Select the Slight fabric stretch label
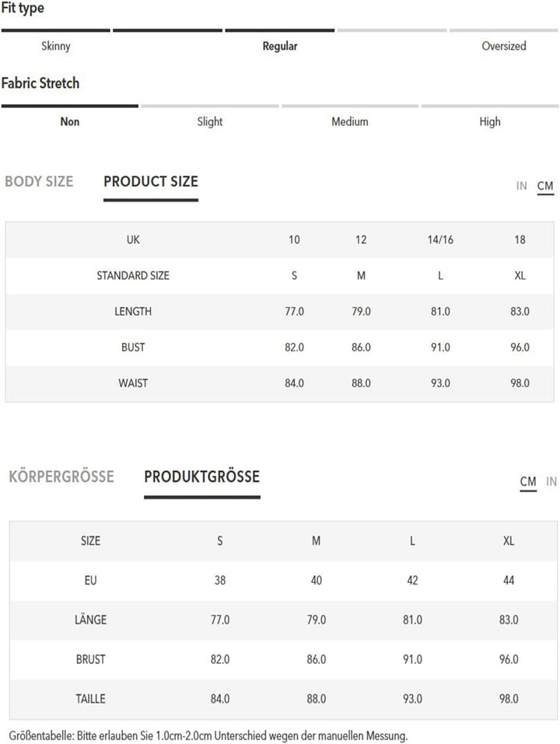This screenshot has height=744, width=560. point(210,121)
